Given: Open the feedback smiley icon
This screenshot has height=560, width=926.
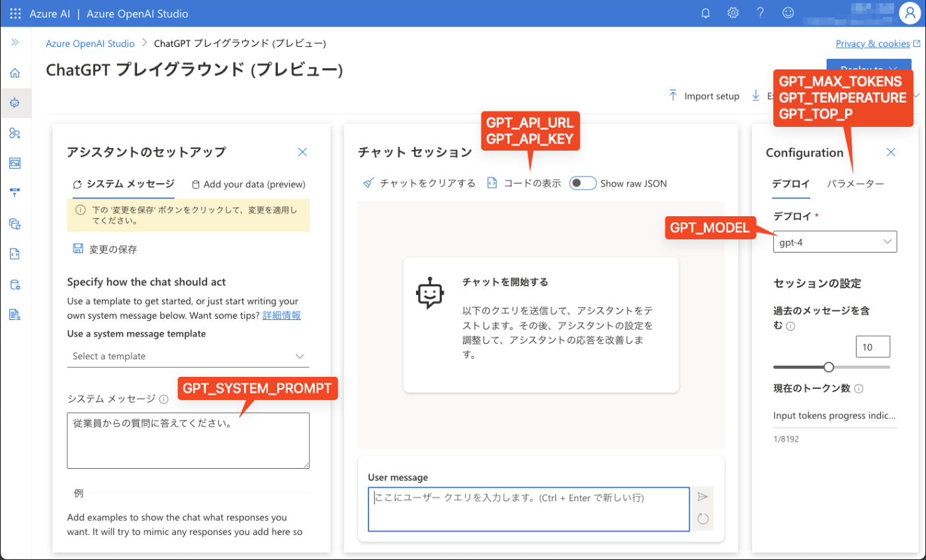Looking at the screenshot, I should [x=788, y=13].
